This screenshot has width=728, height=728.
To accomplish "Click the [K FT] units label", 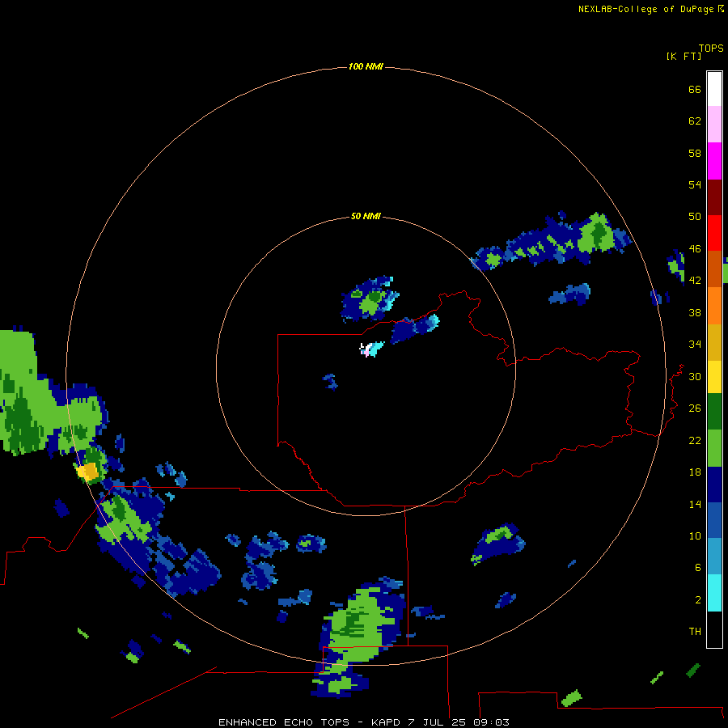I will (684, 56).
